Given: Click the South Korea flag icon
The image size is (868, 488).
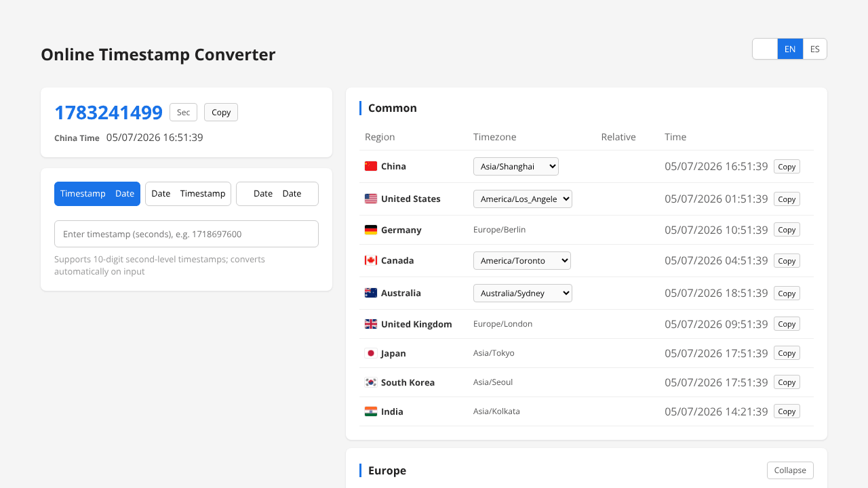Looking at the screenshot, I should click(371, 382).
